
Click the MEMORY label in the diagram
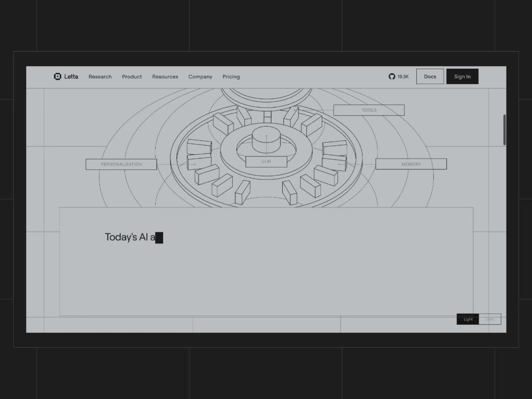point(411,164)
